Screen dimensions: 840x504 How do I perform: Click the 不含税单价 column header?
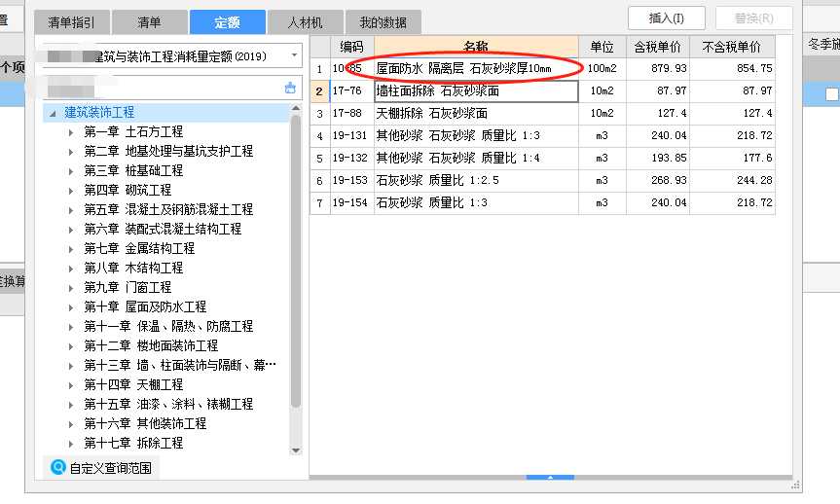732,47
